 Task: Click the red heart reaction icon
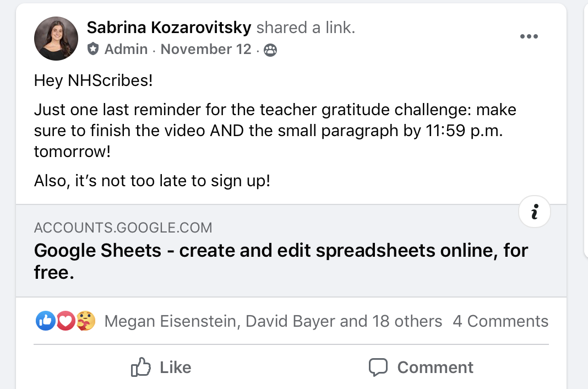point(66,321)
